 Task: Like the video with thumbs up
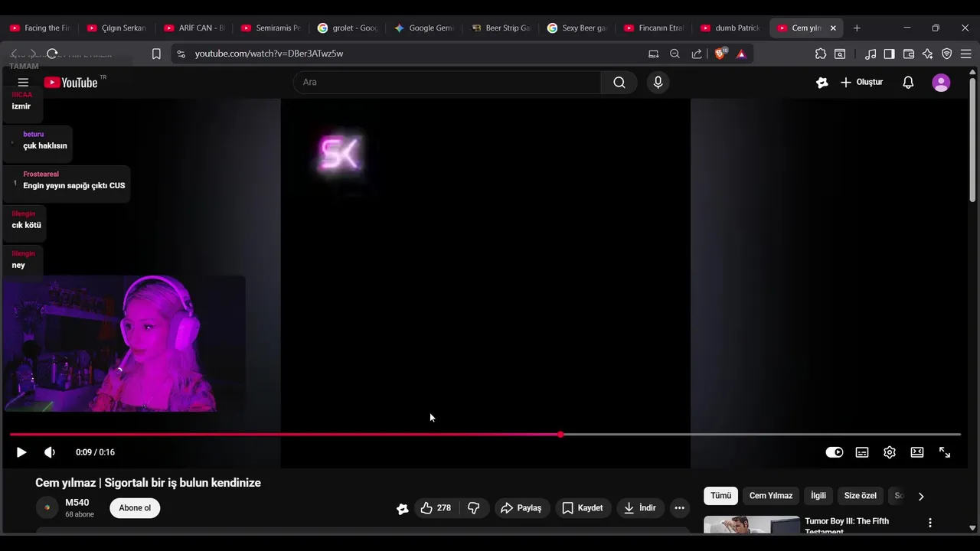click(x=436, y=508)
